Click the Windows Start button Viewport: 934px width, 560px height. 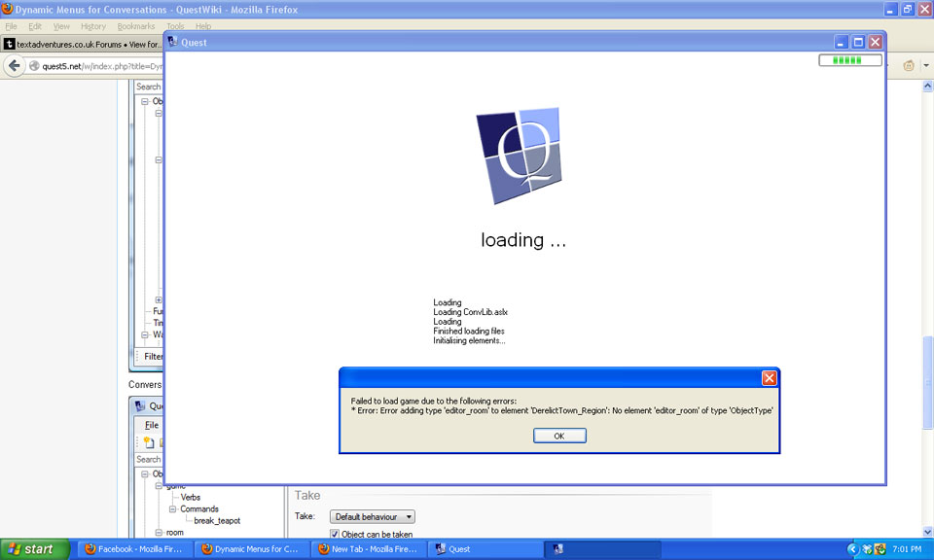(35, 549)
